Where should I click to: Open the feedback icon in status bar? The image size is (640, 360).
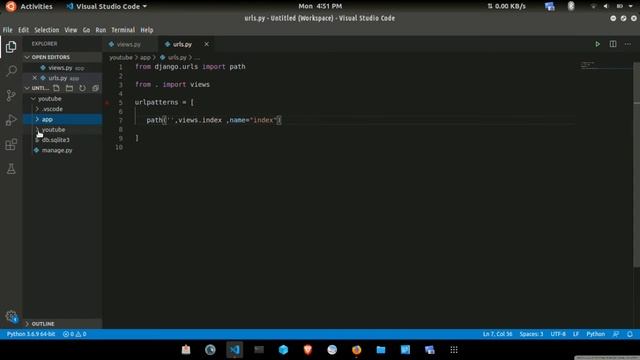pyautogui.click(x=616, y=334)
